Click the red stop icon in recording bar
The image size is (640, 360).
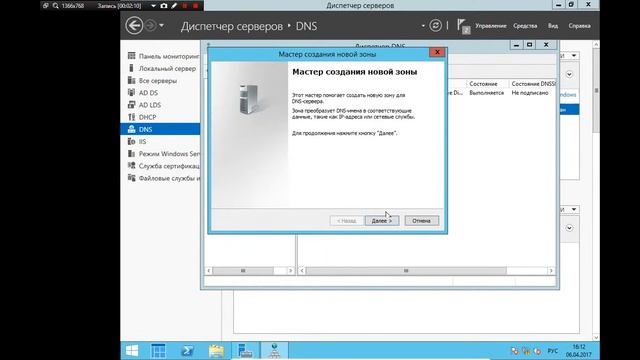coord(196,6)
